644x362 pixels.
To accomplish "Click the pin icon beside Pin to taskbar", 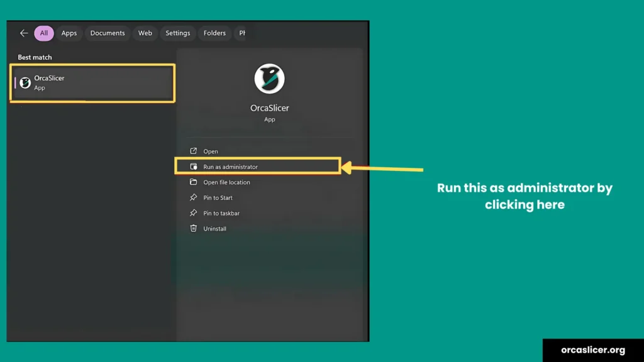I will [x=194, y=213].
